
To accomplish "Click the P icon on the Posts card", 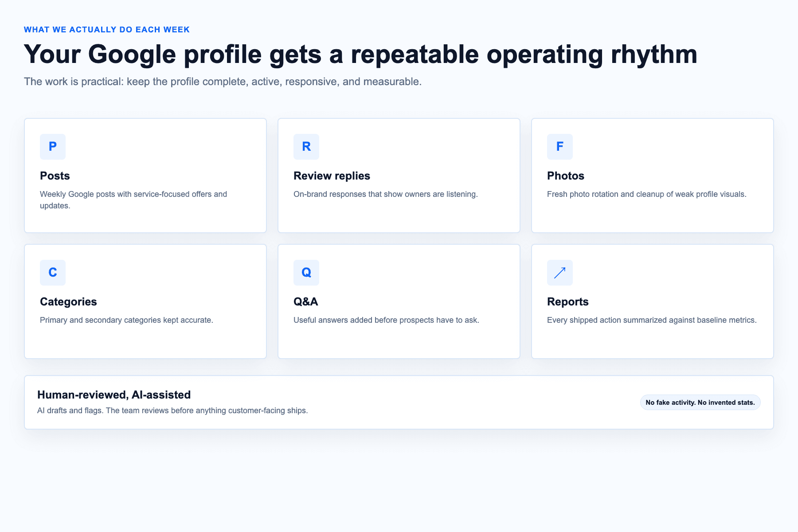I will (53, 147).
